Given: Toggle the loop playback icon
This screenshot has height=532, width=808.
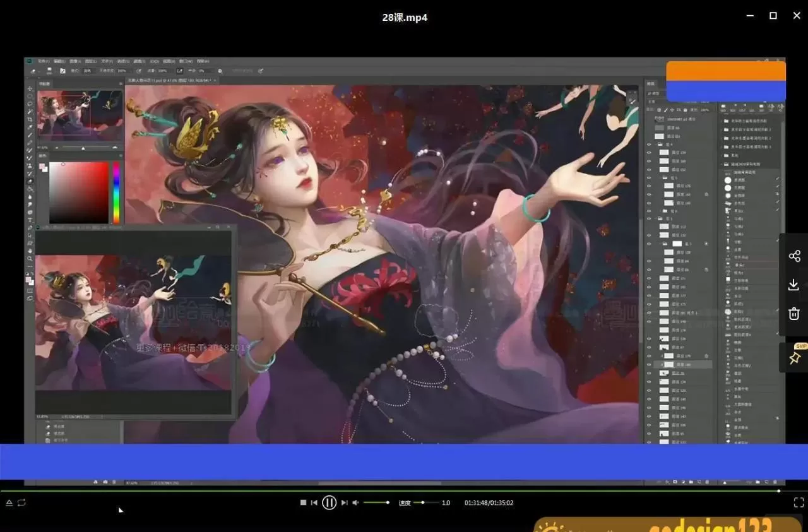Looking at the screenshot, I should (x=21, y=503).
